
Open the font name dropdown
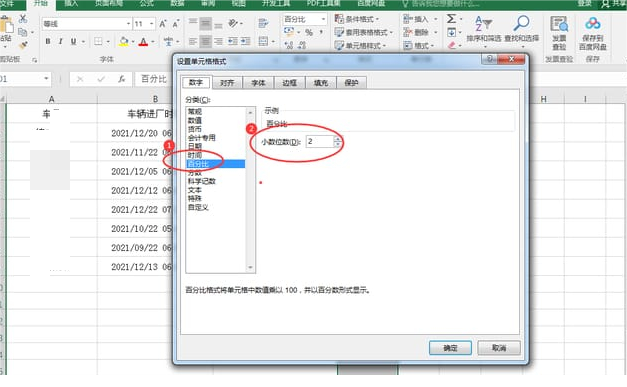(128, 24)
